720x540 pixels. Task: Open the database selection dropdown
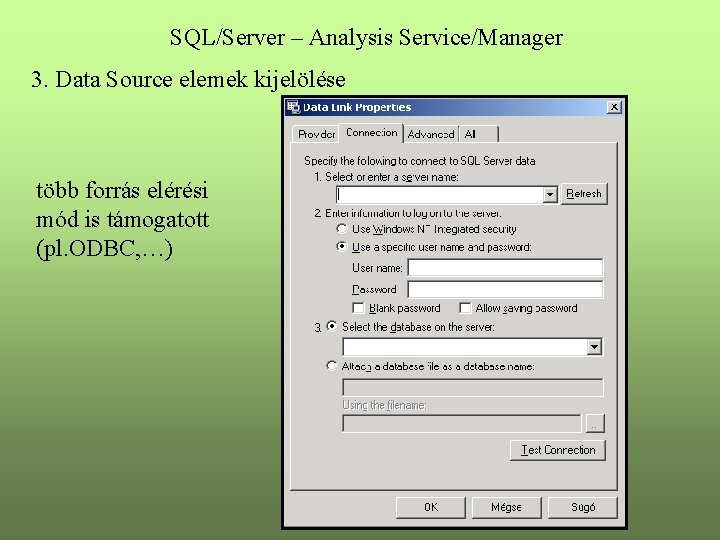tap(594, 347)
